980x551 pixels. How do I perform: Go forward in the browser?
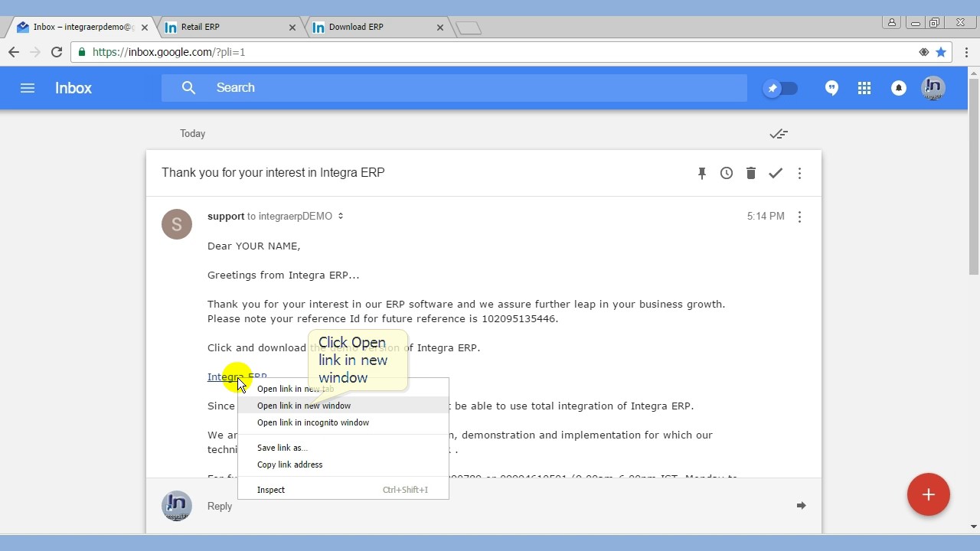pos(34,52)
